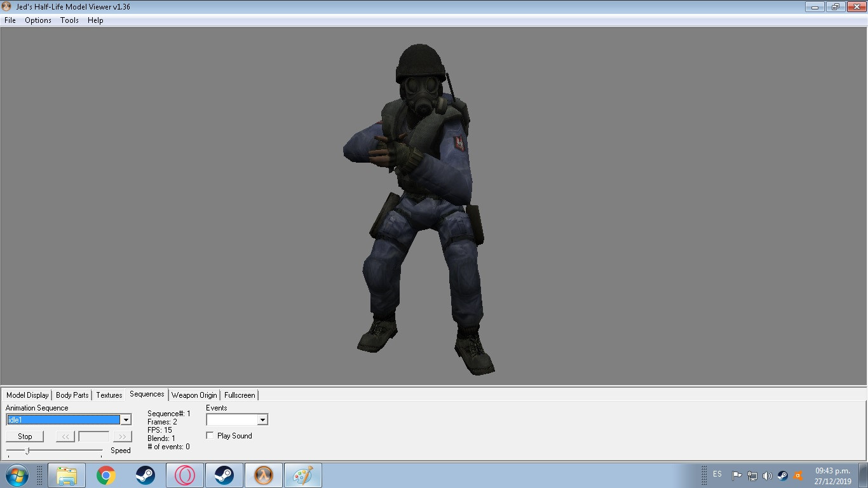Viewport: 868px width, 488px height.
Task: Switch to the Body Parts tab
Action: pyautogui.click(x=72, y=395)
